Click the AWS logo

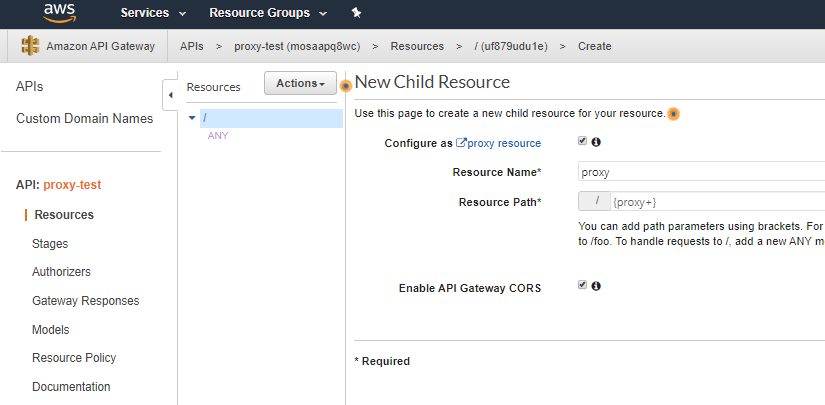pyautogui.click(x=58, y=13)
